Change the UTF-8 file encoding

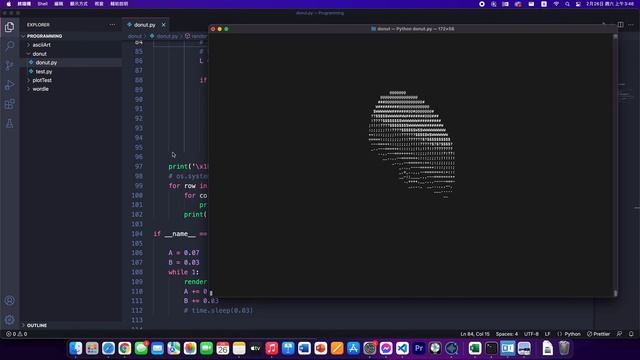coord(531,334)
